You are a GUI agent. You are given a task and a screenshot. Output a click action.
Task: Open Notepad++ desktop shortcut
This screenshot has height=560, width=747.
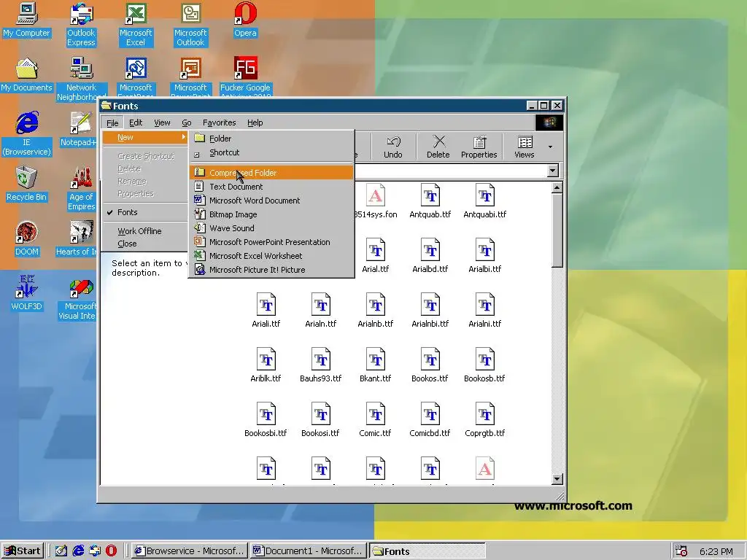pyautogui.click(x=79, y=130)
